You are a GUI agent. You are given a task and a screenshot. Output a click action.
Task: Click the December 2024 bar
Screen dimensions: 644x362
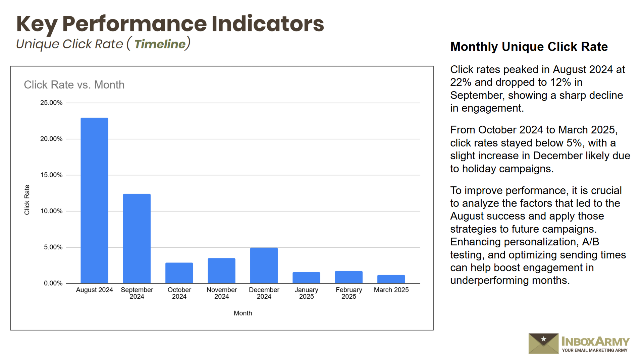pos(264,265)
